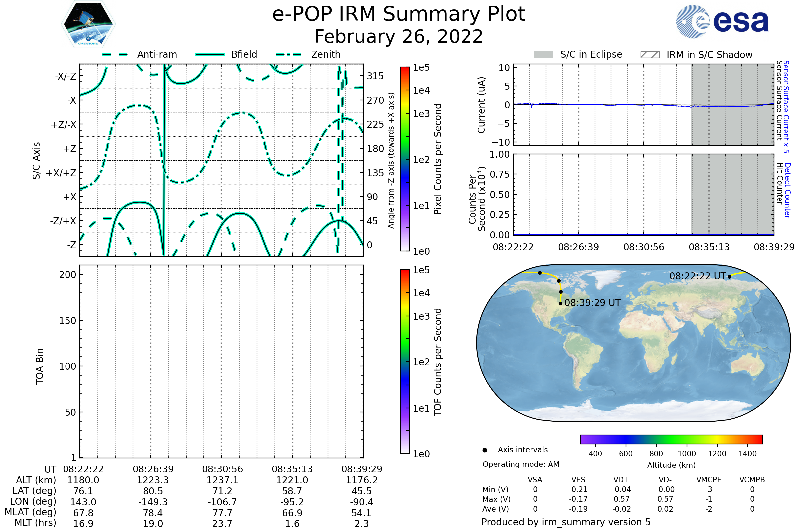
Task: Click the hatched IRM in S/C Shadow patch
Action: point(650,55)
